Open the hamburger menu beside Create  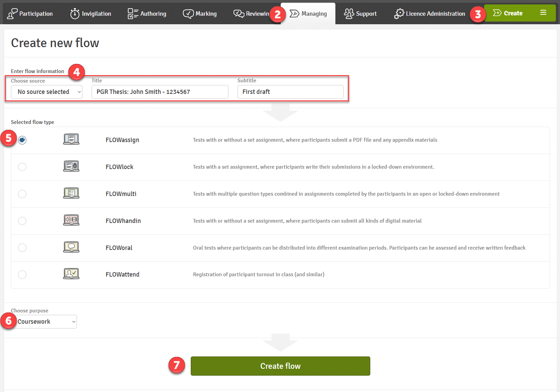[x=543, y=13]
